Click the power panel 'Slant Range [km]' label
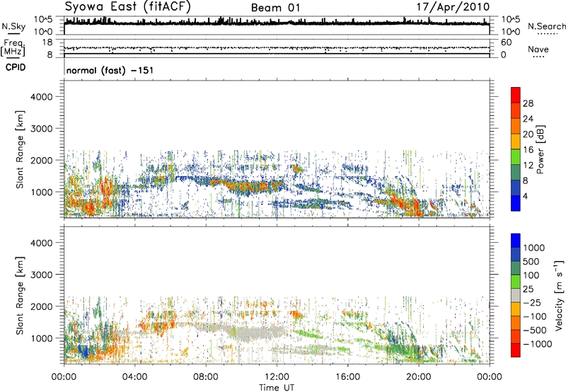The image size is (566, 392). coord(20,149)
